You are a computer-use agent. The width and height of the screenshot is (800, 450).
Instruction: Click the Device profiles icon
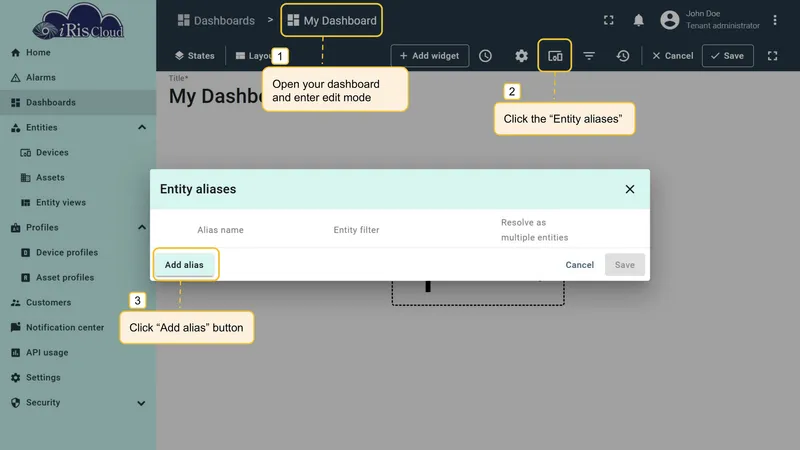click(26, 253)
